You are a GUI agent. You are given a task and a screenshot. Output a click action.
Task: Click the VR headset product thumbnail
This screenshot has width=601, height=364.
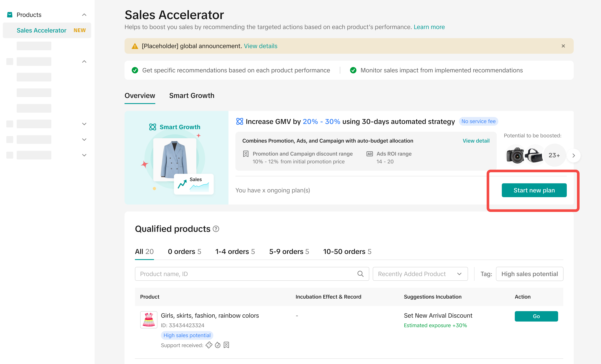pyautogui.click(x=534, y=155)
